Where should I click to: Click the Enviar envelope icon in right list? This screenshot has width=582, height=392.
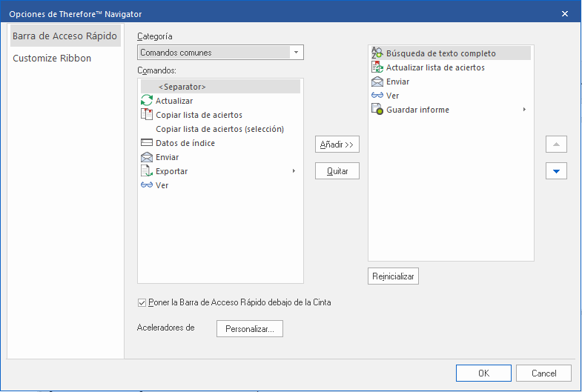(377, 82)
